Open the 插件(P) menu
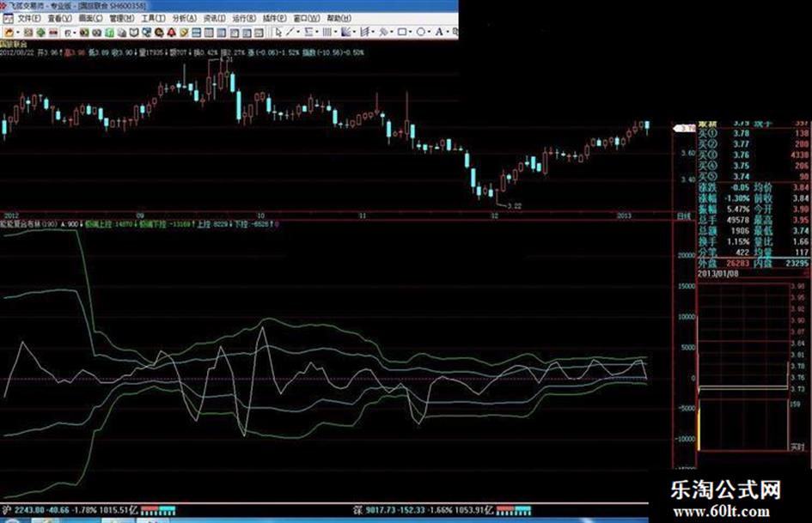 pos(274,19)
